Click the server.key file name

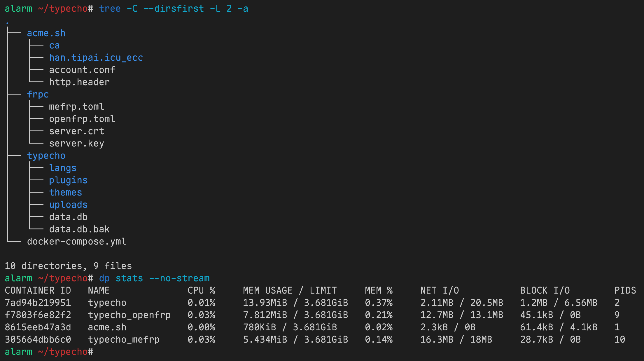[x=76, y=144]
